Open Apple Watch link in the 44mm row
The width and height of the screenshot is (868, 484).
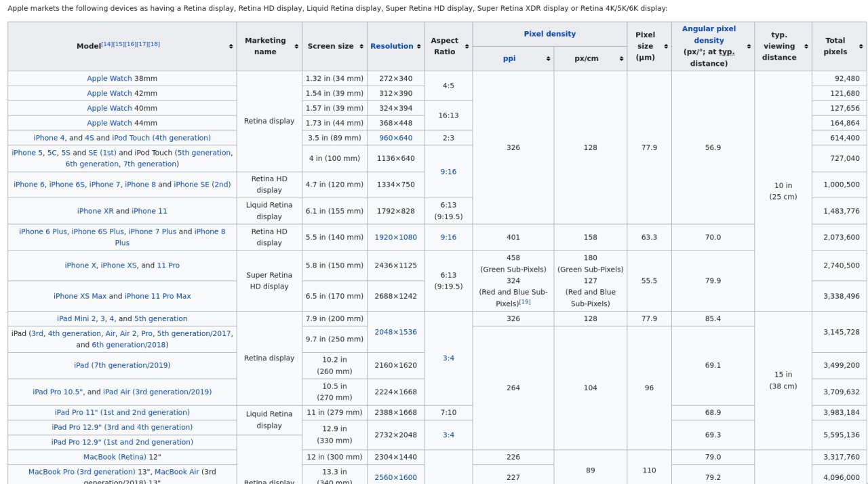(109, 124)
